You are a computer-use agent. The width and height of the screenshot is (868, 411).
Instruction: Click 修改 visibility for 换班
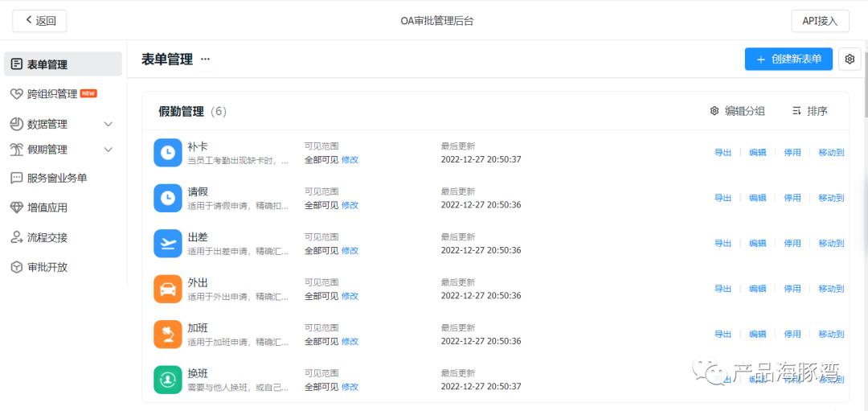click(x=350, y=387)
